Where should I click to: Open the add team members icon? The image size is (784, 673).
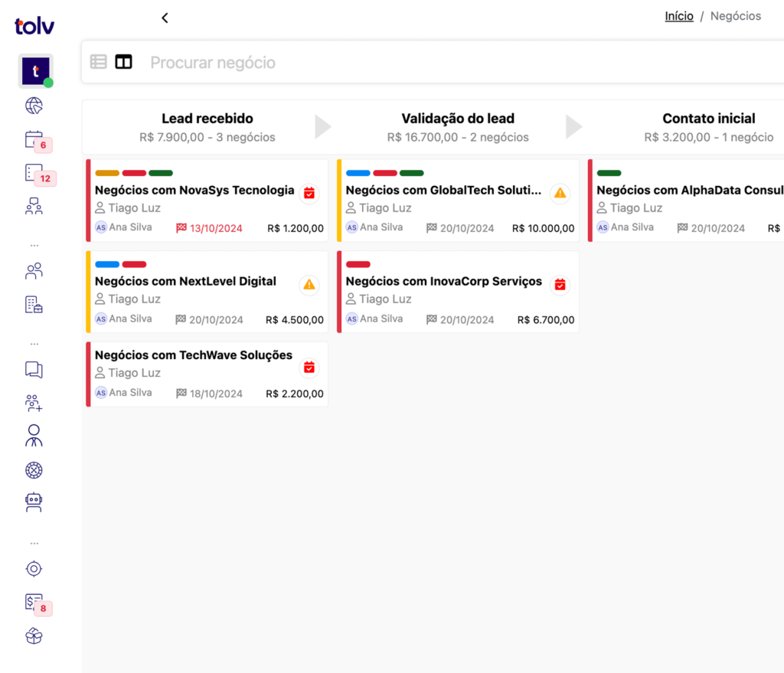click(x=34, y=403)
